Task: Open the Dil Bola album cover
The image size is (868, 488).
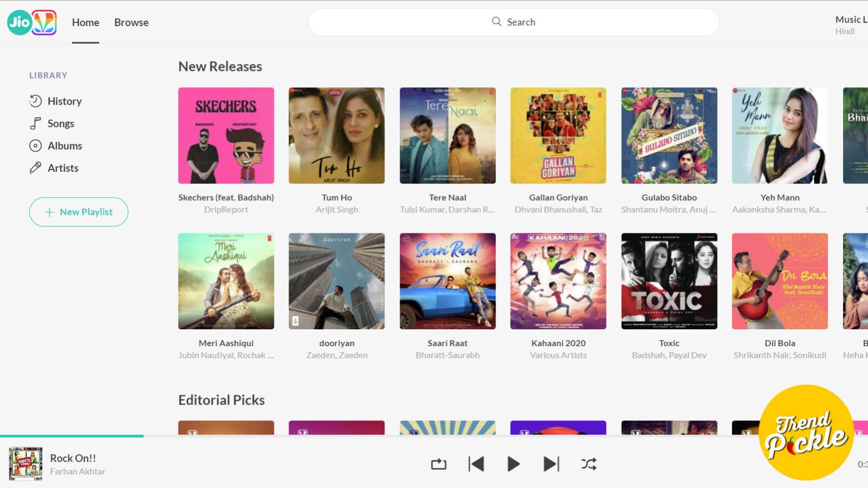Action: click(x=780, y=281)
